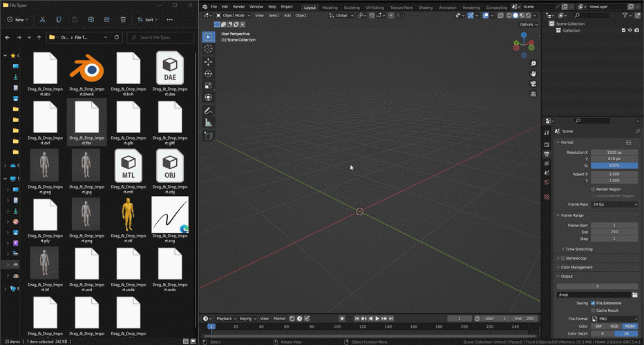Open the Global transform orientation dropdown

[x=341, y=16]
